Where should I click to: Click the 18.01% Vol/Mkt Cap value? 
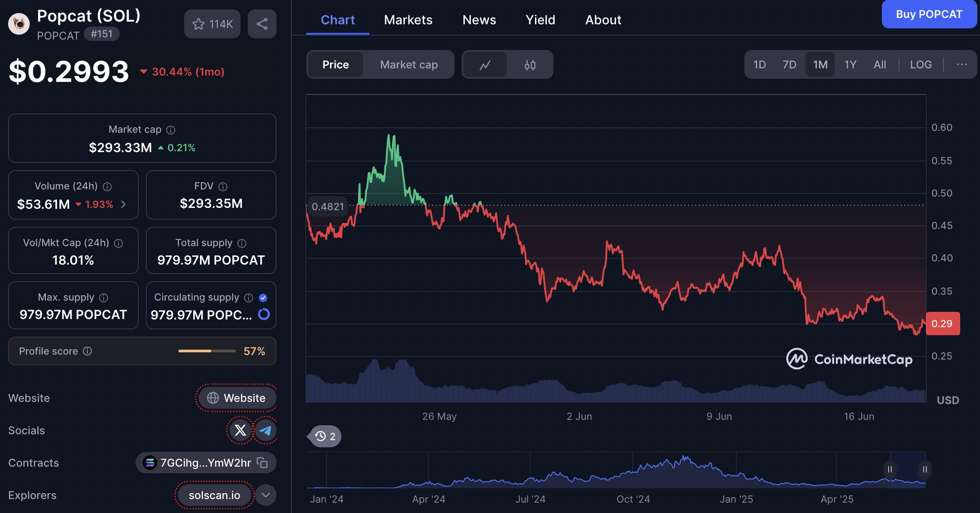click(x=73, y=260)
